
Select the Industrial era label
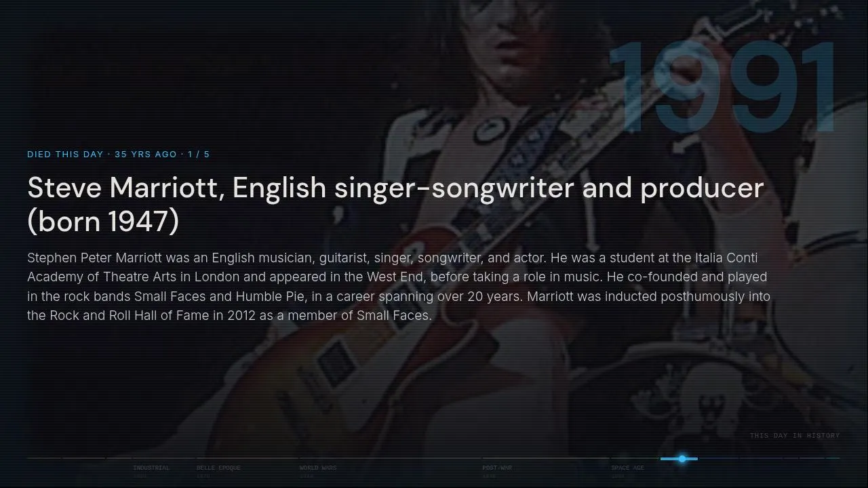pyautogui.click(x=151, y=468)
